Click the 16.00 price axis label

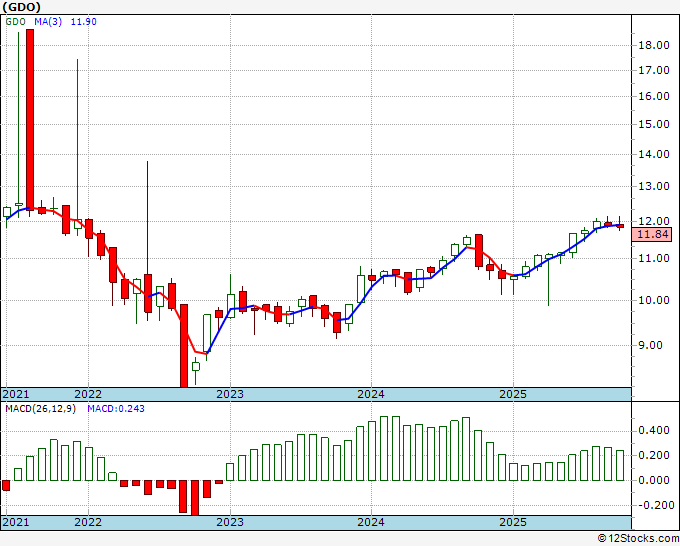(654, 96)
